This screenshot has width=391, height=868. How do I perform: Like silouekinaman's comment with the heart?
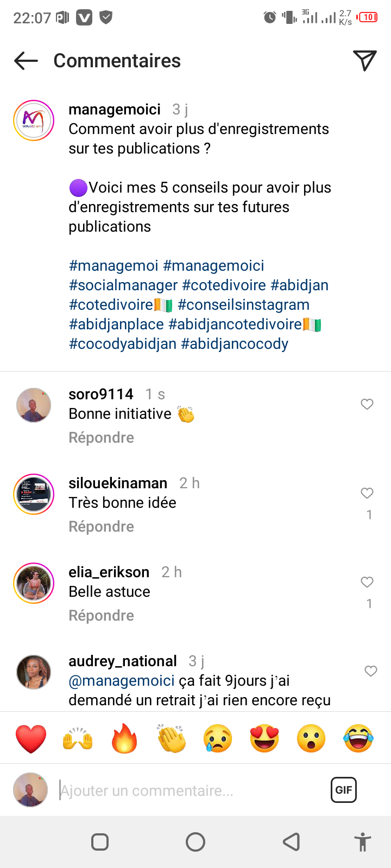pos(367,493)
